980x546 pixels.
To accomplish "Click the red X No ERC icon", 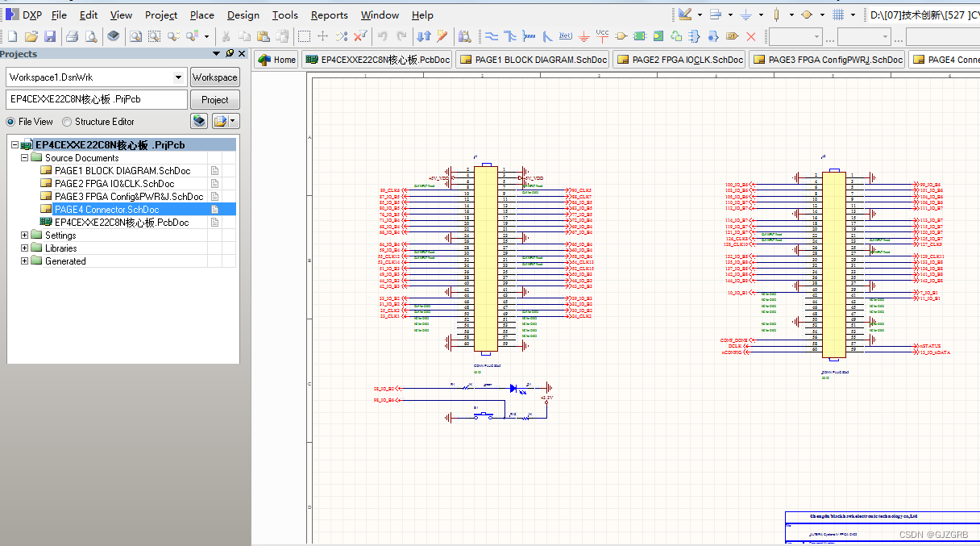I will (x=751, y=36).
